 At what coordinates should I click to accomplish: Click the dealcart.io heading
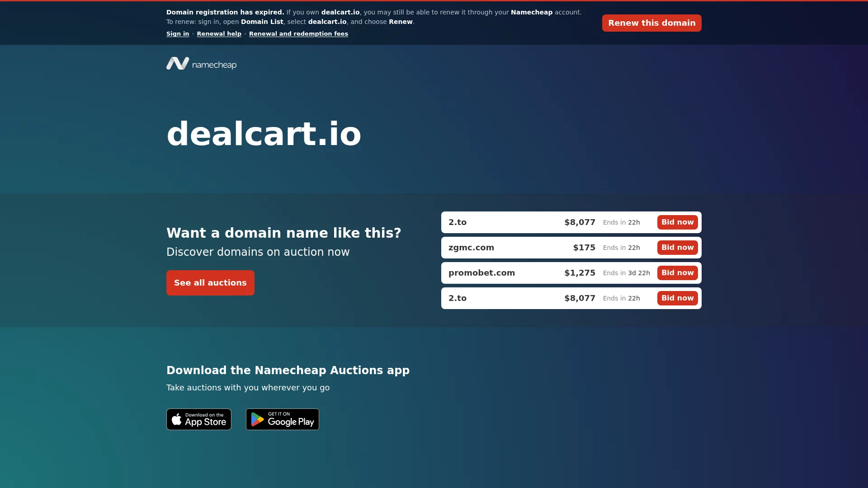264,134
